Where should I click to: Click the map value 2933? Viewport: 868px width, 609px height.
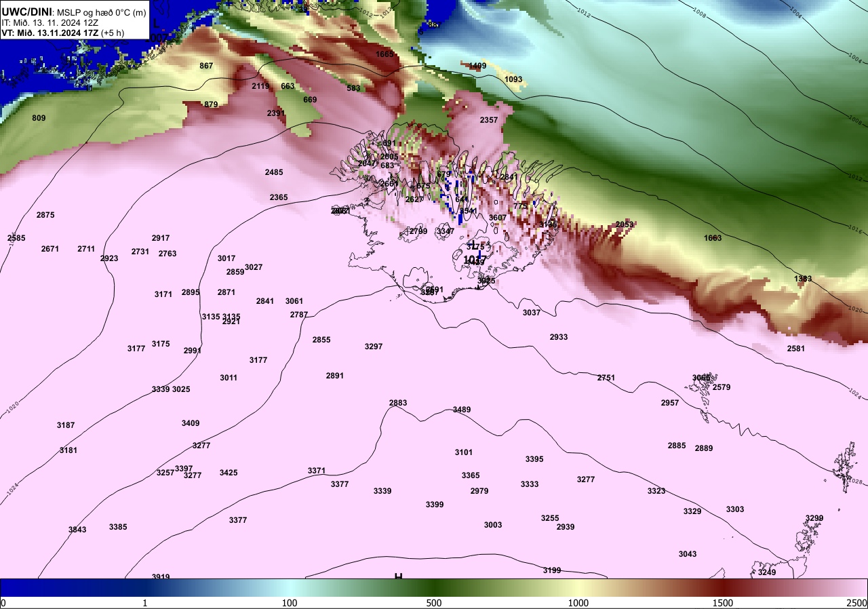click(x=559, y=337)
